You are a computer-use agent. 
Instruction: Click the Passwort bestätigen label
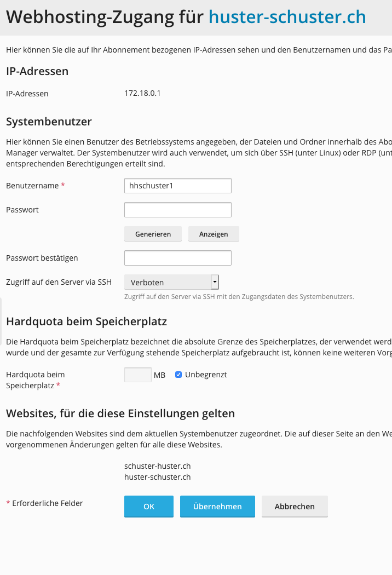42,258
